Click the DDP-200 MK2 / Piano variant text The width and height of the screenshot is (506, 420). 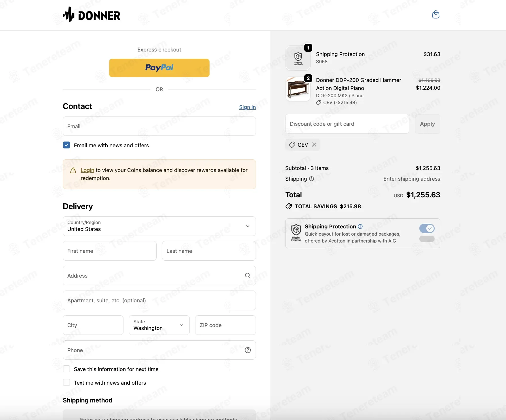click(x=340, y=96)
